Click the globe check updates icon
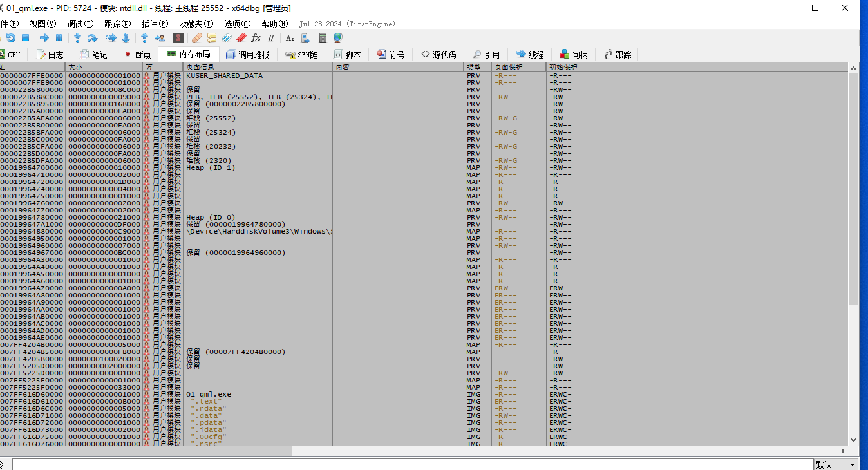The height and width of the screenshot is (470, 868). coord(337,38)
